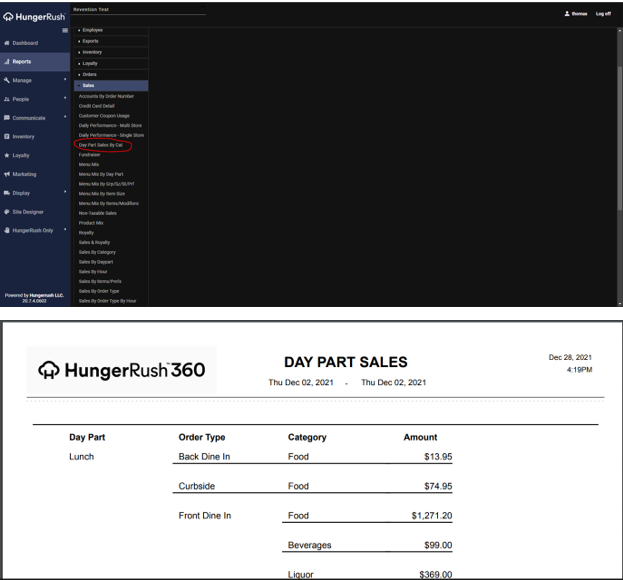Image resolution: width=623 pixels, height=580 pixels.
Task: Open Menu Mix By Items/Modifiers report
Action: [x=108, y=203]
